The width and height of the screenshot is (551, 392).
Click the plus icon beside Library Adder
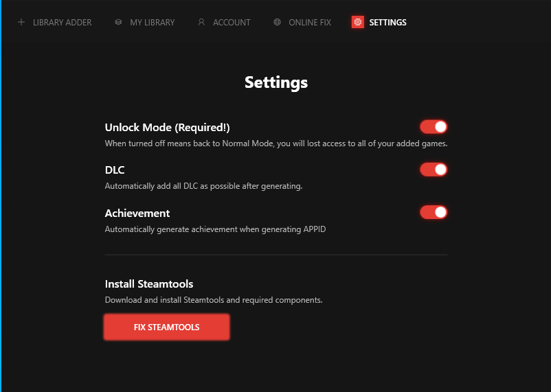[x=21, y=23]
